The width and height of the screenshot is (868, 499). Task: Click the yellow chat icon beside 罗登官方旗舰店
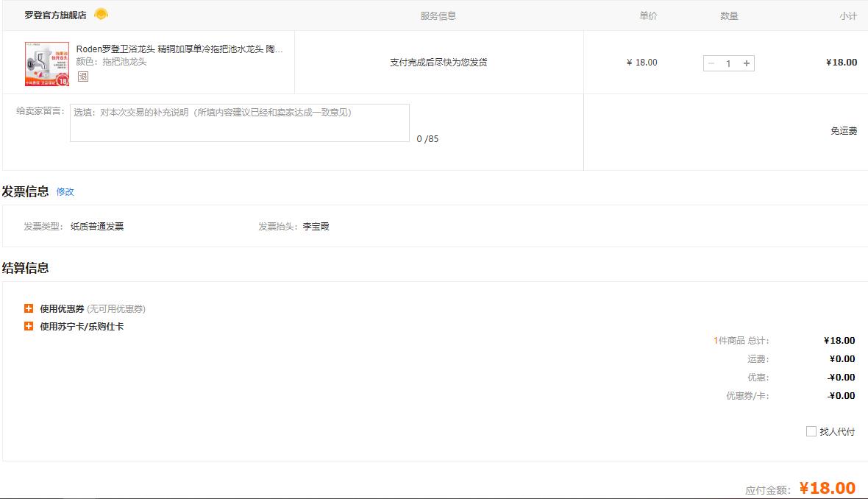[101, 15]
